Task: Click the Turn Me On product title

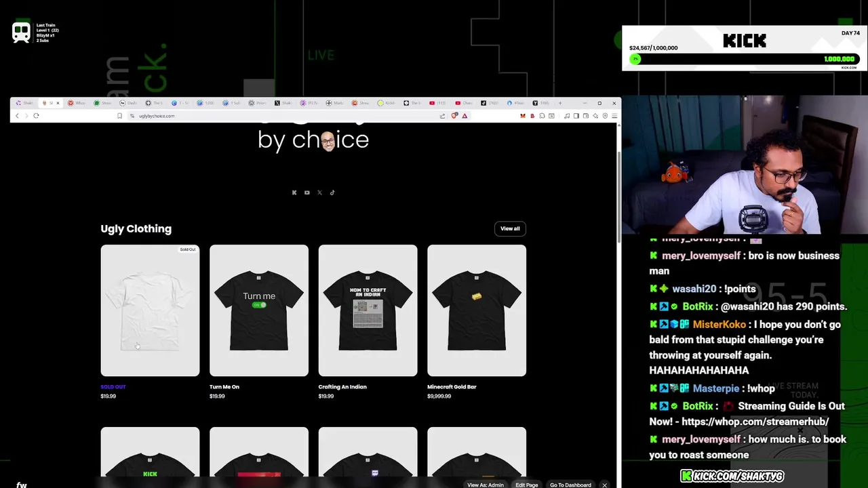Action: pyautogui.click(x=224, y=387)
